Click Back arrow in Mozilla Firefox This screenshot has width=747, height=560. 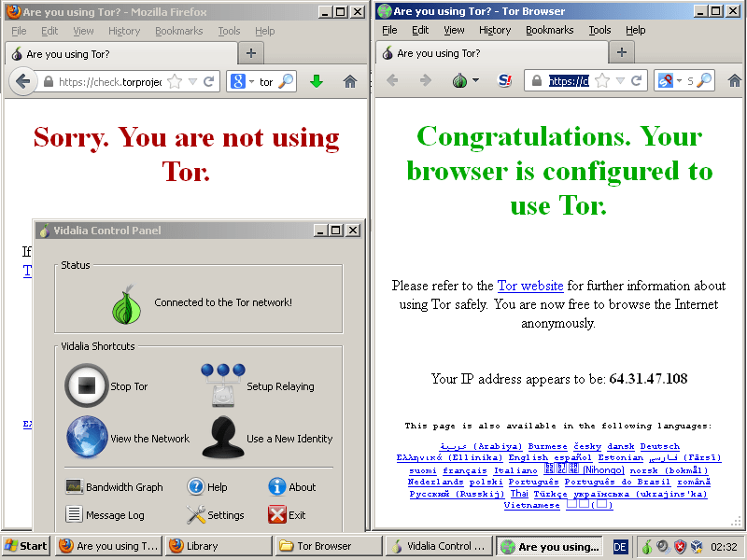pos(22,82)
